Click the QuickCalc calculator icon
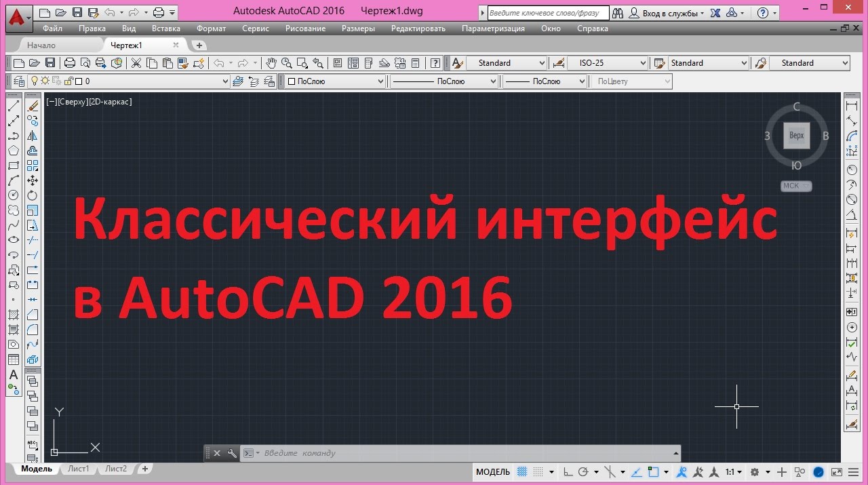The height and width of the screenshot is (485, 868). click(x=416, y=63)
